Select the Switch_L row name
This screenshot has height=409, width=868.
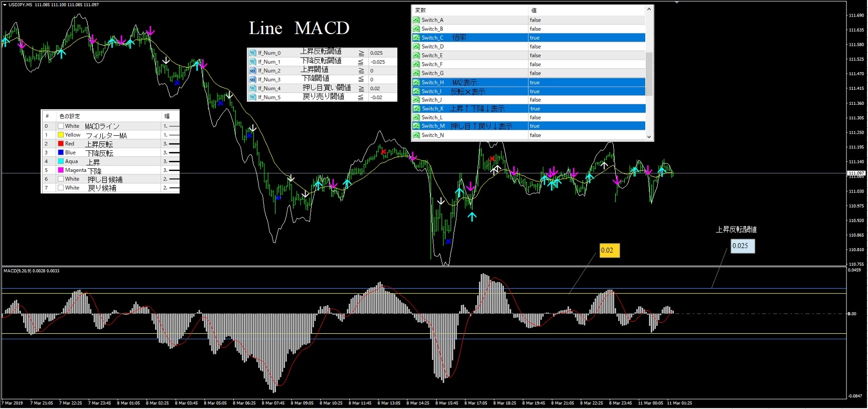point(432,117)
